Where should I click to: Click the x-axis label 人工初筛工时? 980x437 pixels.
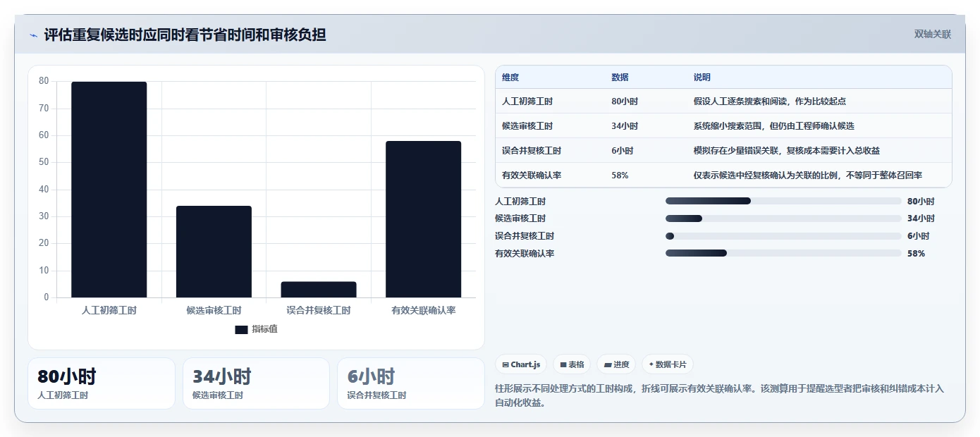tap(109, 310)
